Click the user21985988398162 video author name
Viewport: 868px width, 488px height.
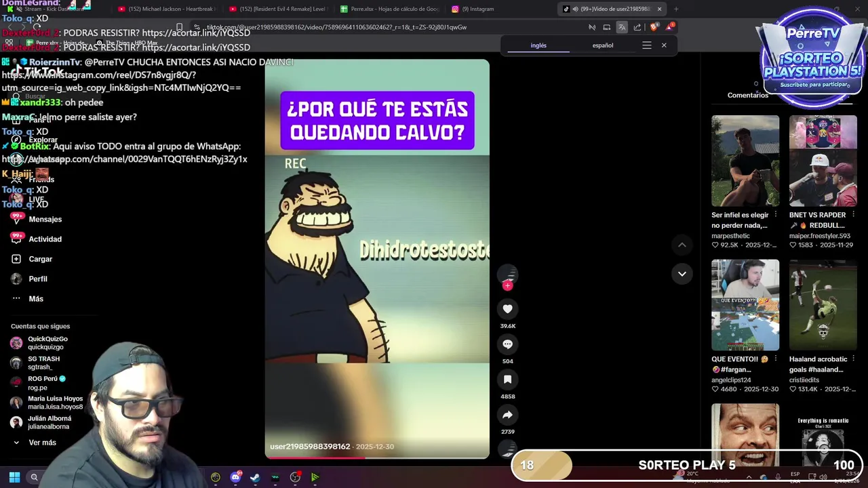(310, 447)
